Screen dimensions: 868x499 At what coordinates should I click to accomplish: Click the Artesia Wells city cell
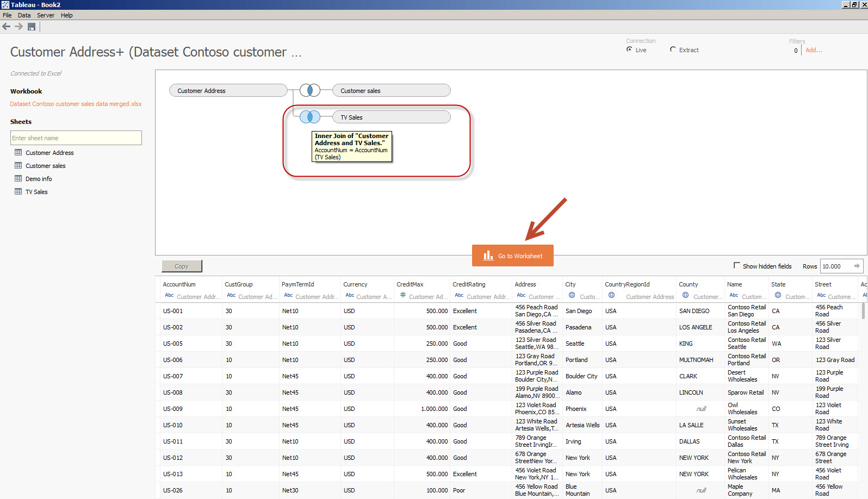(582, 425)
